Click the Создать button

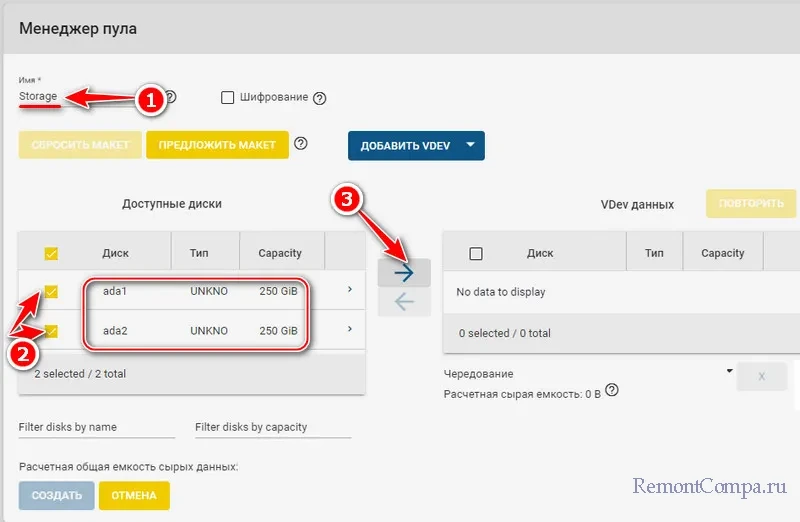pos(56,496)
